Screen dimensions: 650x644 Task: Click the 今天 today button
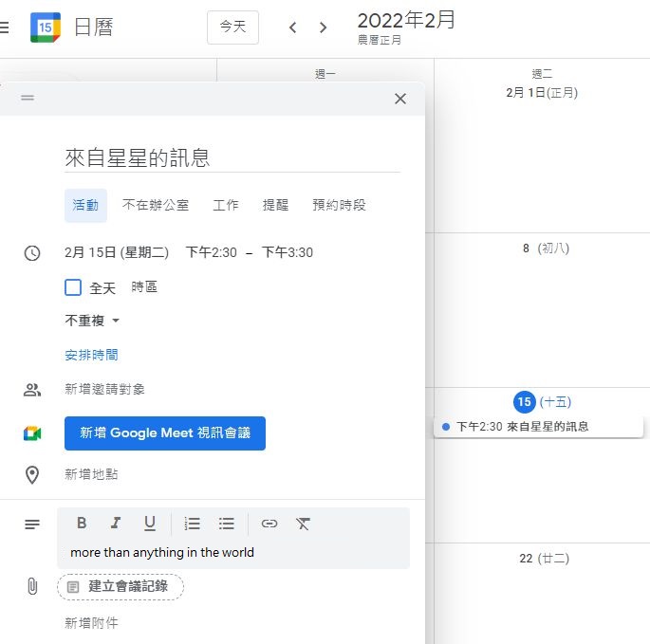pyautogui.click(x=232, y=28)
